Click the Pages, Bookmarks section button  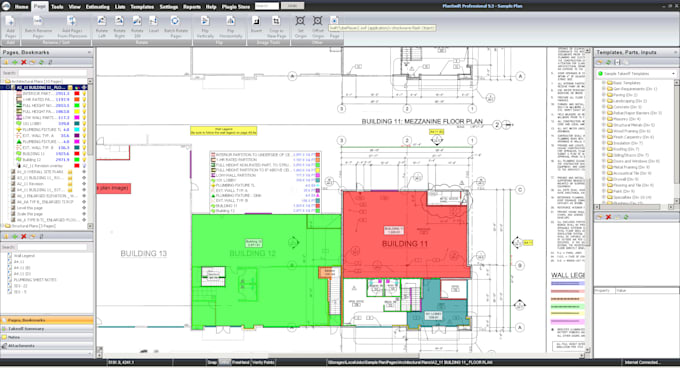coord(47,320)
